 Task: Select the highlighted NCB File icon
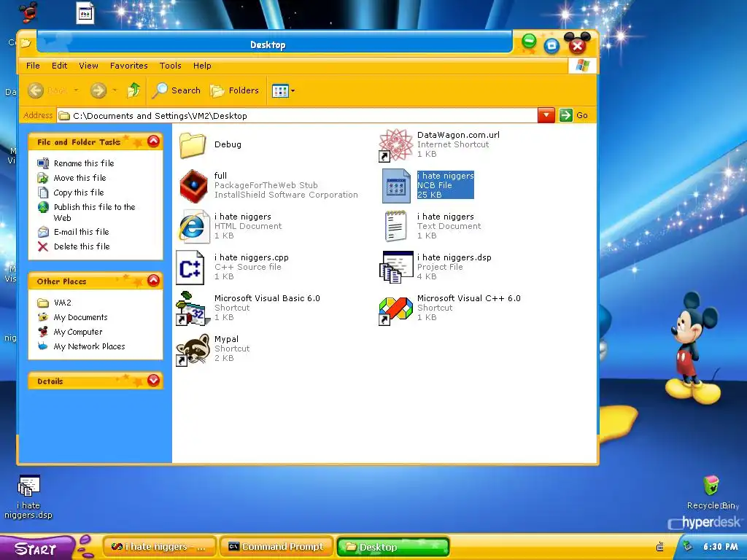(x=396, y=186)
